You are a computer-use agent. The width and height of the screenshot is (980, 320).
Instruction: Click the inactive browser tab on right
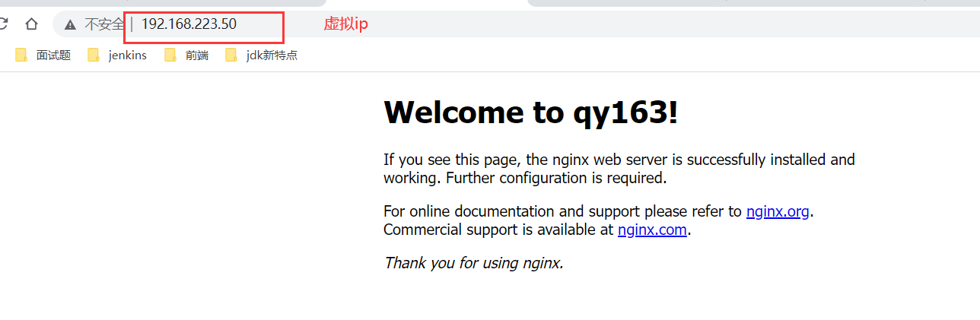[753, 3]
